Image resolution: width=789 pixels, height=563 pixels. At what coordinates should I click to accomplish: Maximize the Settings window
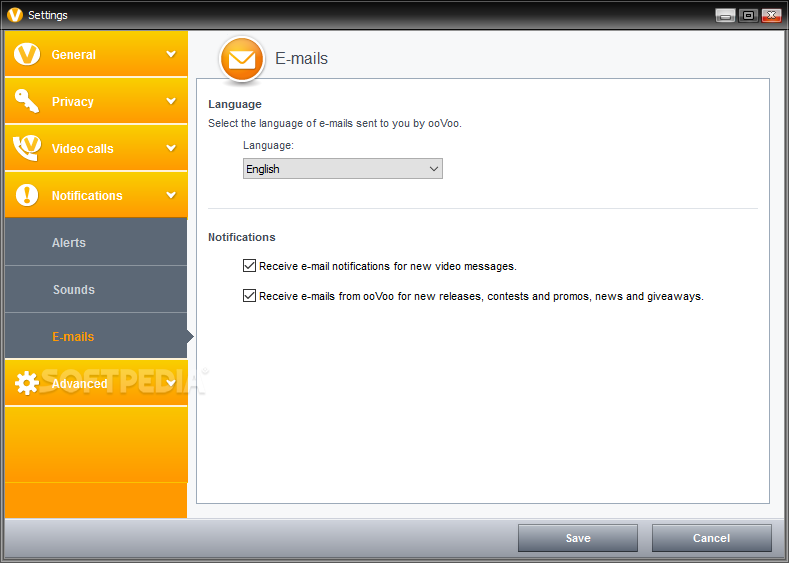coord(748,16)
